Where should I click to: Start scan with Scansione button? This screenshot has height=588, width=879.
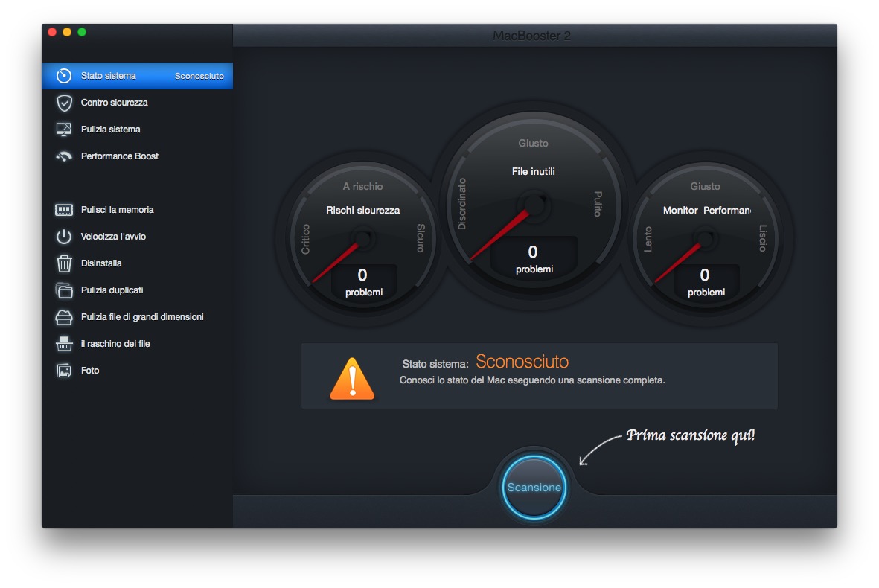tap(534, 488)
